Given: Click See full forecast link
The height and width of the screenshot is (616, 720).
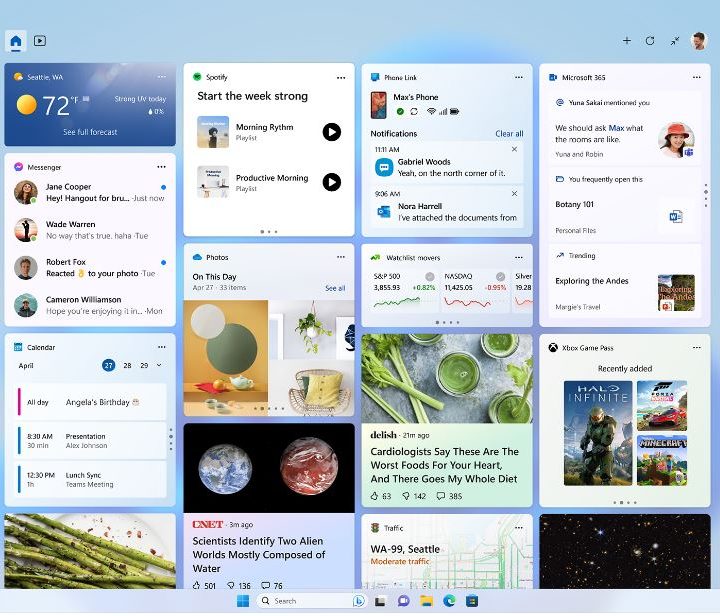Looking at the screenshot, I should point(90,132).
